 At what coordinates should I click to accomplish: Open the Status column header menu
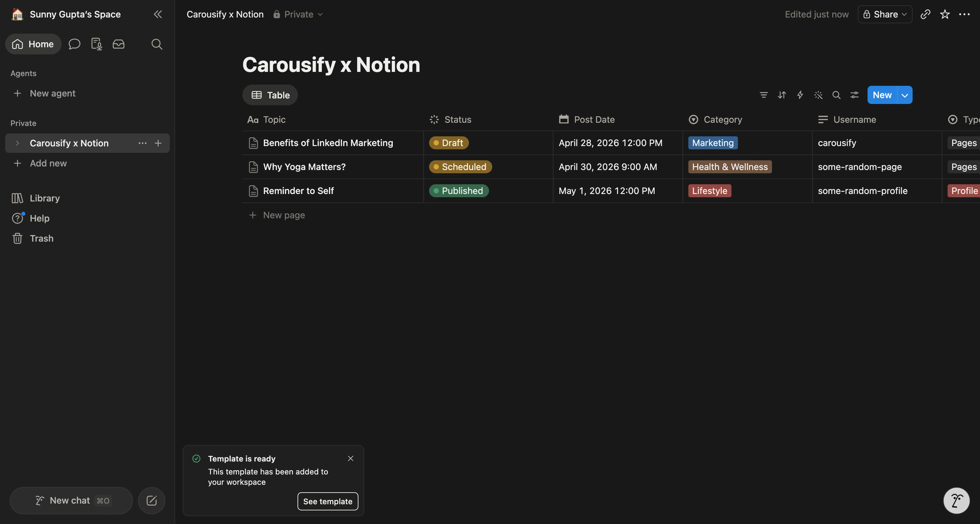pyautogui.click(x=488, y=120)
